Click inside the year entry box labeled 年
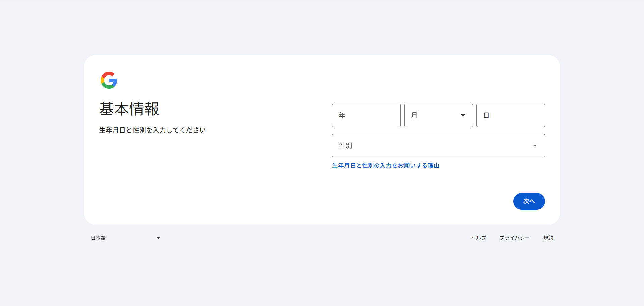Image resolution: width=644 pixels, height=306 pixels. (x=366, y=115)
